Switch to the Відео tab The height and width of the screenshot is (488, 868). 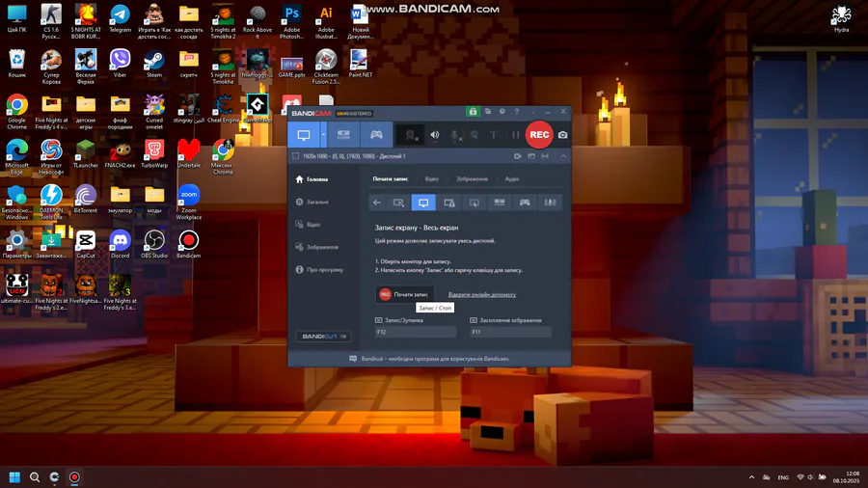[432, 178]
